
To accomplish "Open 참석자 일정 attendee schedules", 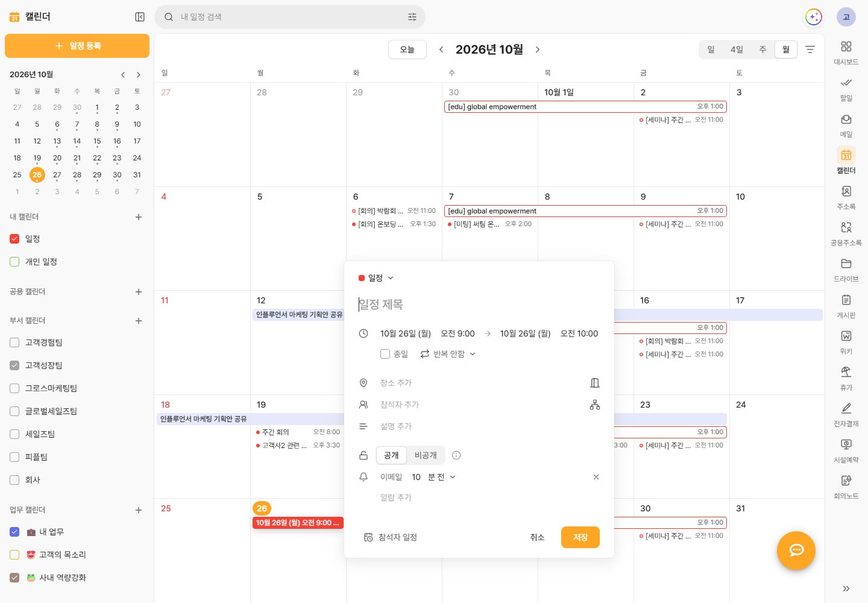I will pos(391,537).
